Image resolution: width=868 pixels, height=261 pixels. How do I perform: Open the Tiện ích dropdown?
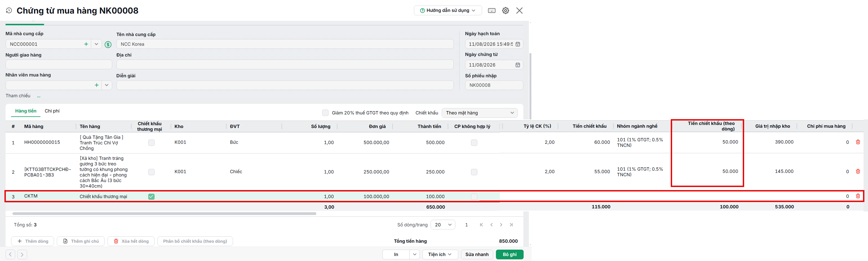(440, 255)
